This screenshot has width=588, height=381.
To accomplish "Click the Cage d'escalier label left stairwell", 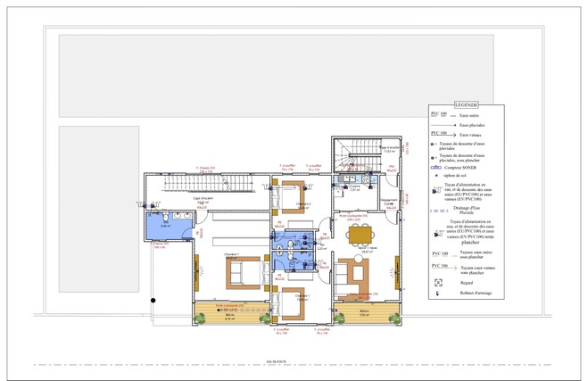I will tap(203, 198).
